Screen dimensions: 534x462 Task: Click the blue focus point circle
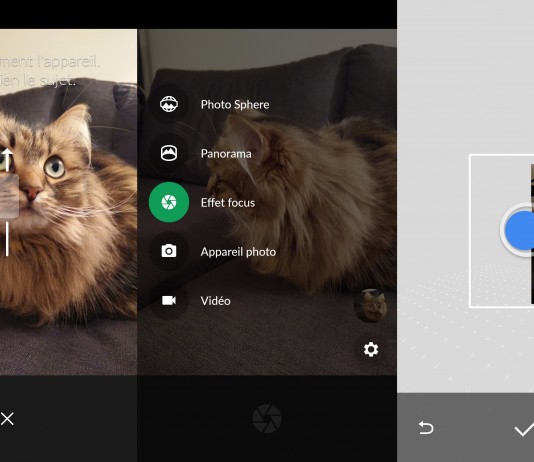tap(518, 230)
